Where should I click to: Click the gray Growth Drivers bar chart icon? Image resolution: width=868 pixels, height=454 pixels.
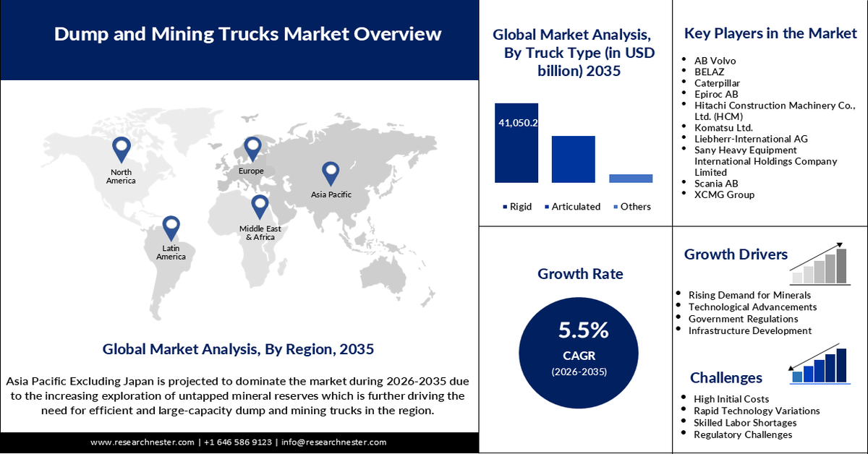point(820,263)
